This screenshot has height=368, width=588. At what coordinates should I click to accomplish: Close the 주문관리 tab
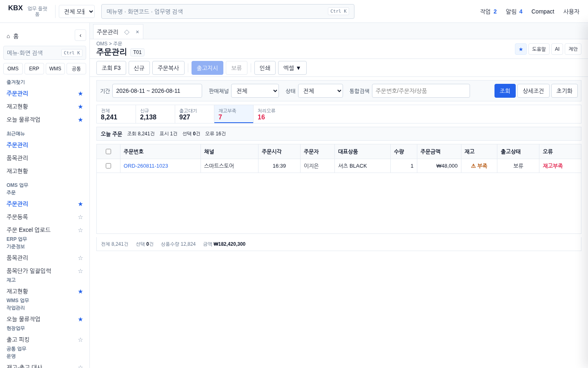click(137, 32)
